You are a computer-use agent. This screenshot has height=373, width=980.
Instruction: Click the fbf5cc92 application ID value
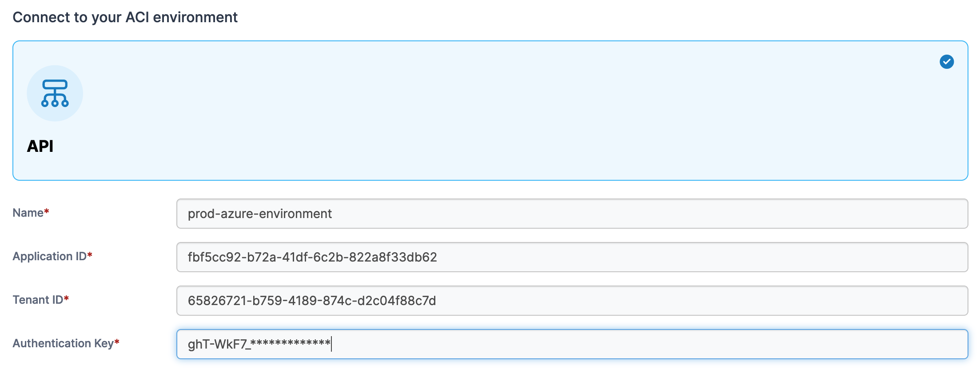click(x=312, y=257)
